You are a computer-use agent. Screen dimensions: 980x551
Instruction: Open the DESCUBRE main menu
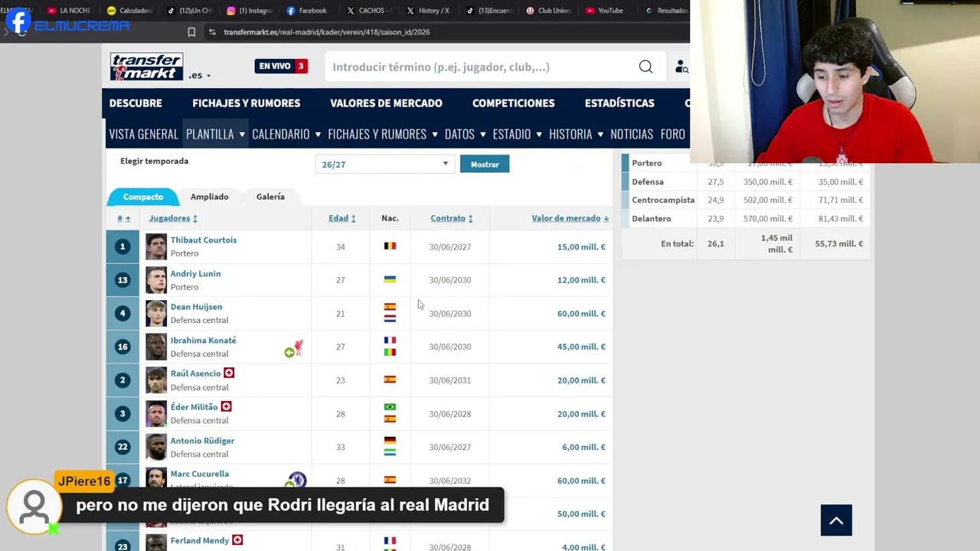pyautogui.click(x=136, y=103)
